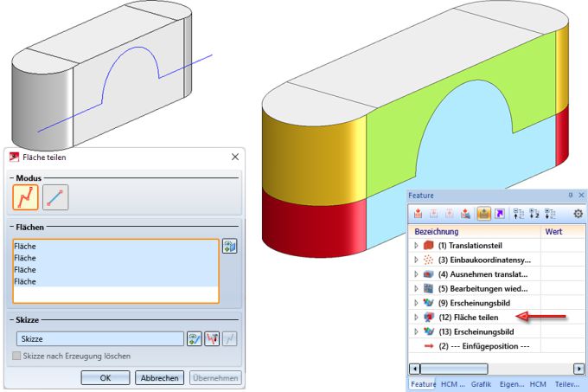This screenshot has width=588, height=392.
Task: Select the straight line mode icon
Action: tap(55, 197)
